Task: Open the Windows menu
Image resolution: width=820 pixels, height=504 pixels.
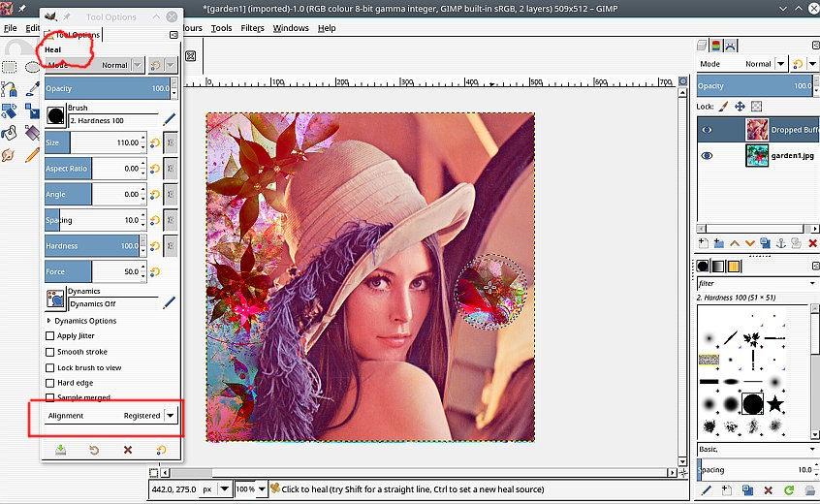Action: coord(291,28)
